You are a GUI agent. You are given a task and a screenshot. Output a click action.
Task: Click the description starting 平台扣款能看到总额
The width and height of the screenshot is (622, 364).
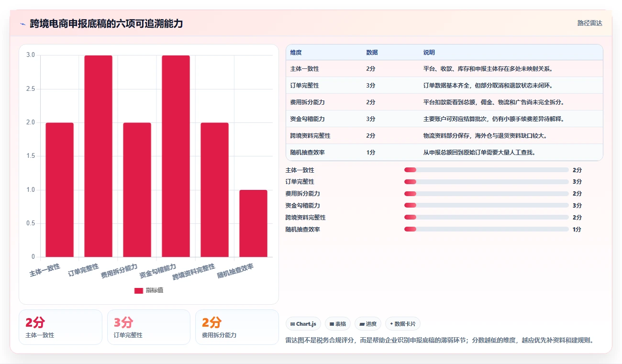point(494,102)
